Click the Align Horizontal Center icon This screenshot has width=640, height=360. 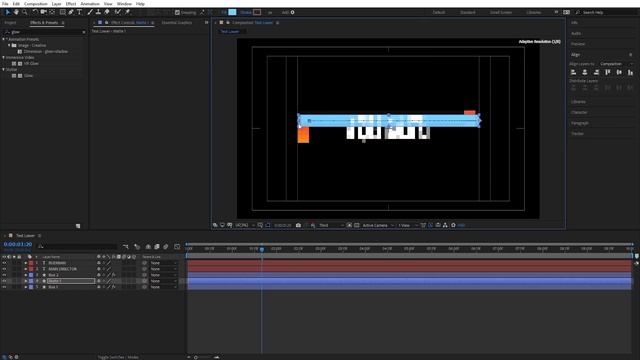click(585, 72)
